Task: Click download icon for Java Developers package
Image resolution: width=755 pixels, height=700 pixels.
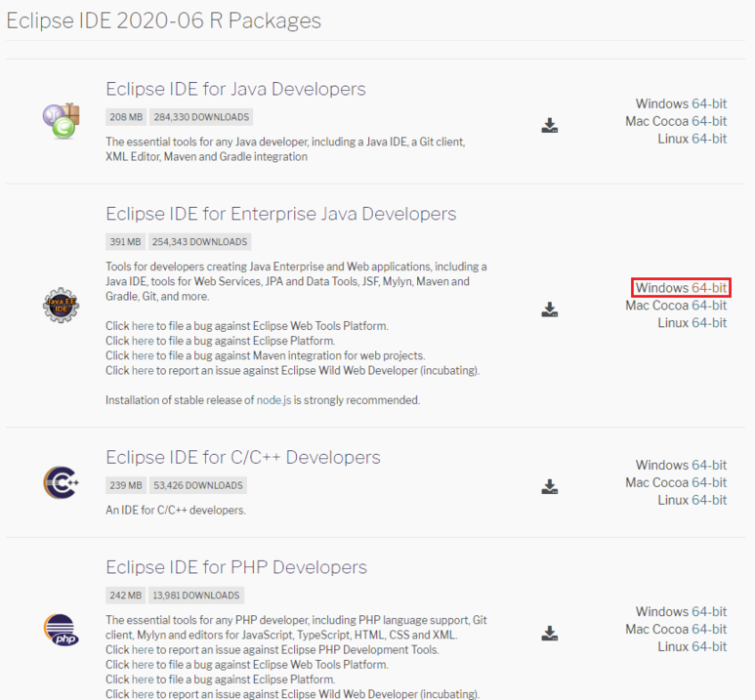Action: [549, 125]
